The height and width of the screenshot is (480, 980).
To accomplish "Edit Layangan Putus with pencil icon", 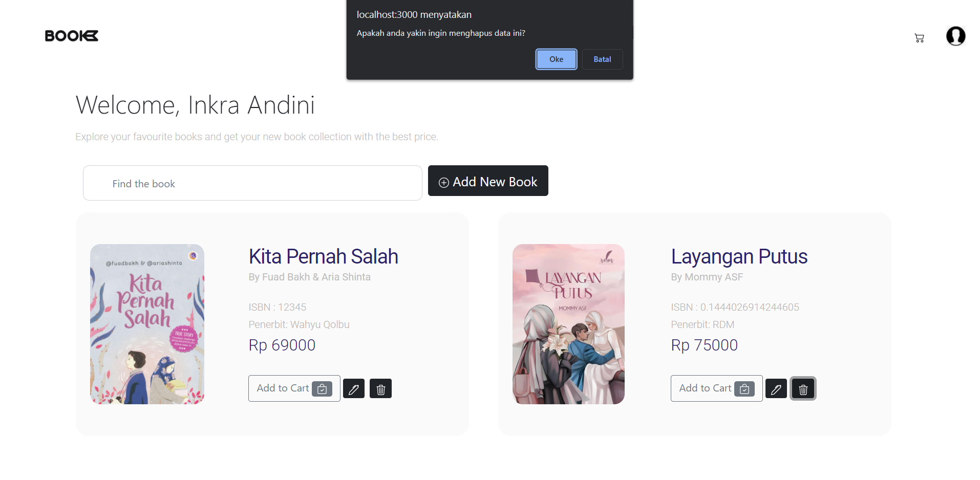I will tap(776, 389).
